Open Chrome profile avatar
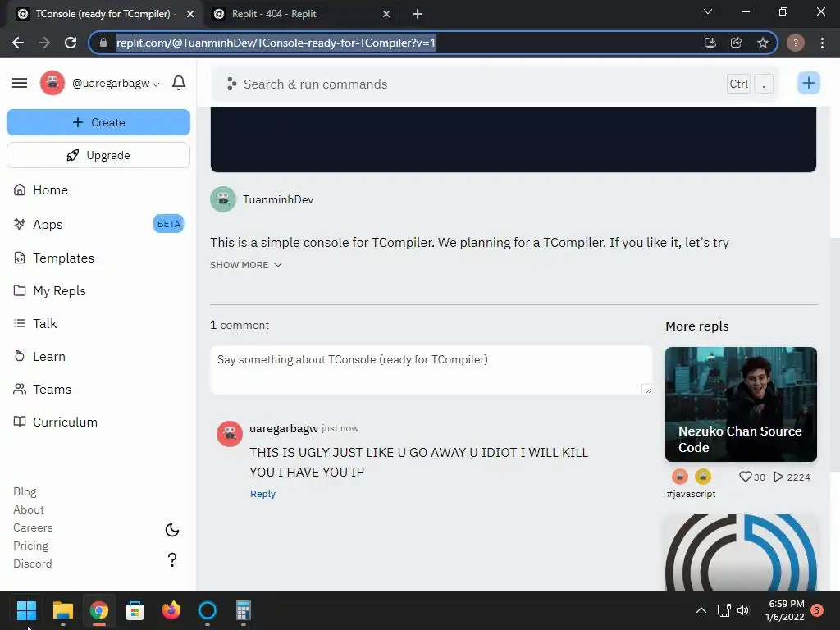The width and height of the screenshot is (840, 630). tap(796, 43)
